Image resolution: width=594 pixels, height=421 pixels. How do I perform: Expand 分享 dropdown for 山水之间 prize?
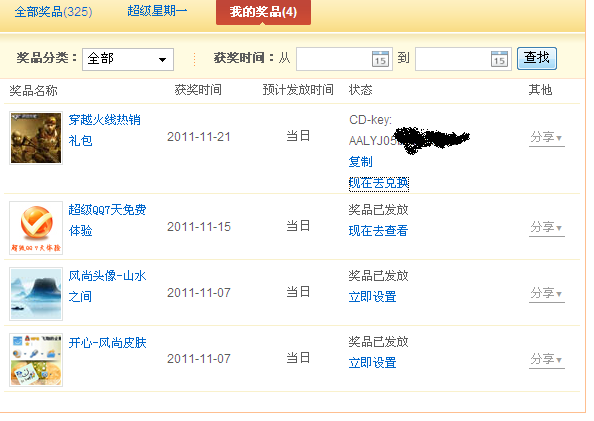point(546,293)
